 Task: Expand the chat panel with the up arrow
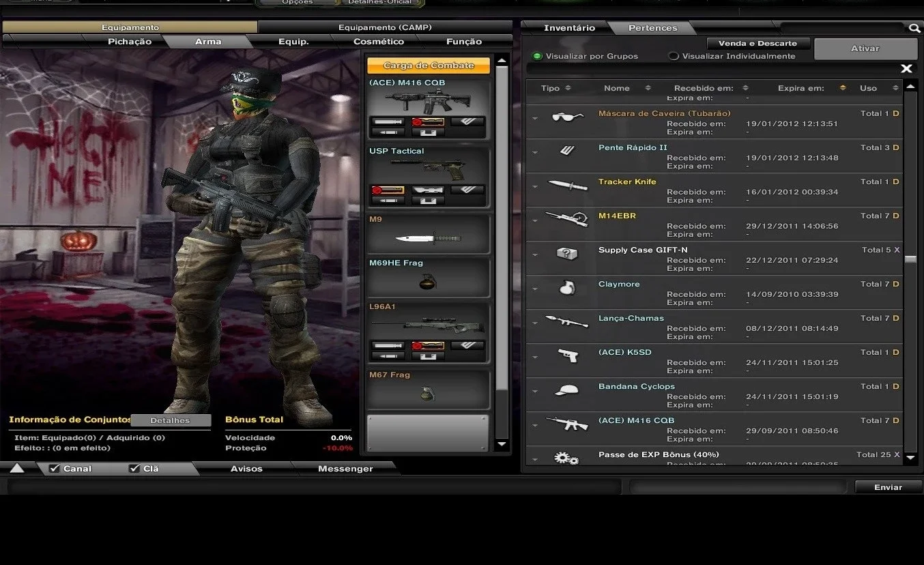click(x=16, y=468)
